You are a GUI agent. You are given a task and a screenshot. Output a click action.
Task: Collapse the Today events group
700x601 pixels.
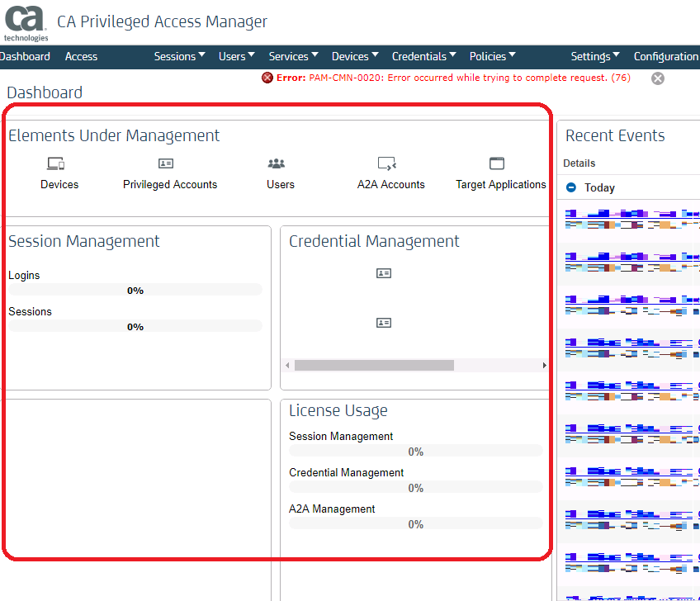571,187
